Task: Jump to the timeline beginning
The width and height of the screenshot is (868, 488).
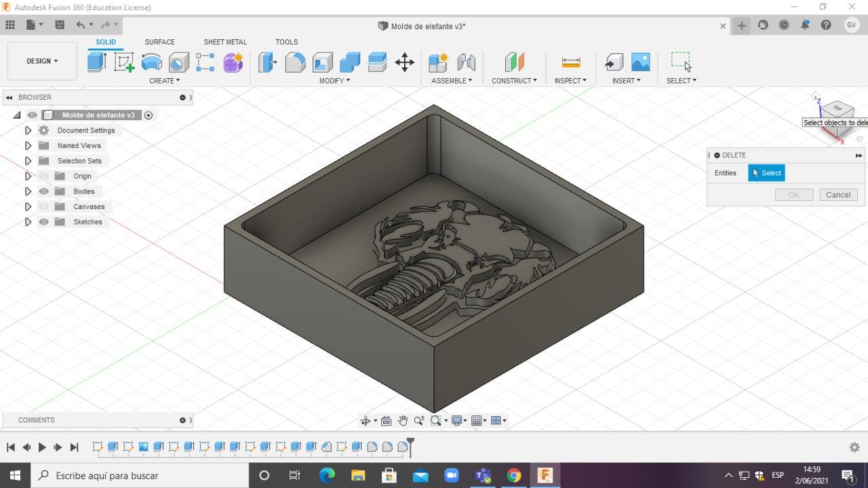Action: click(11, 447)
